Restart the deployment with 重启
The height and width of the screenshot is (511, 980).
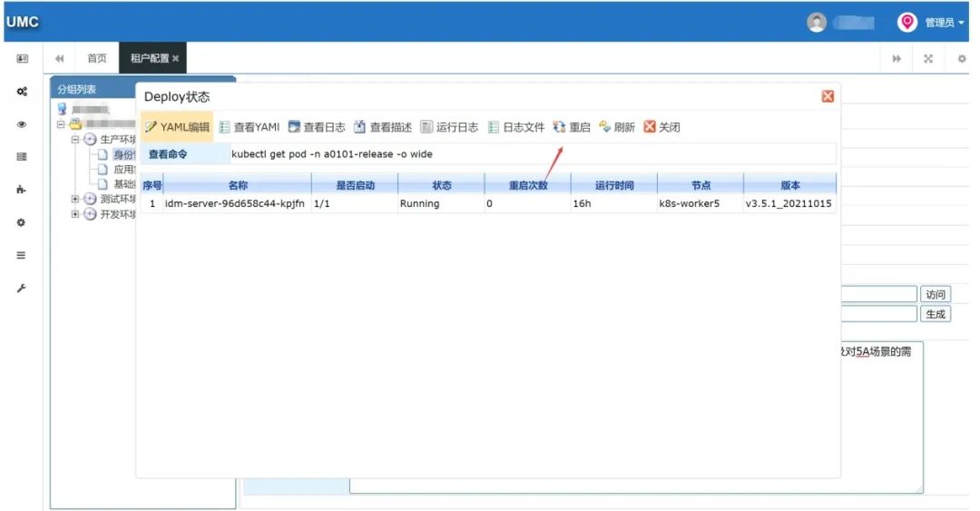pyautogui.click(x=572, y=127)
